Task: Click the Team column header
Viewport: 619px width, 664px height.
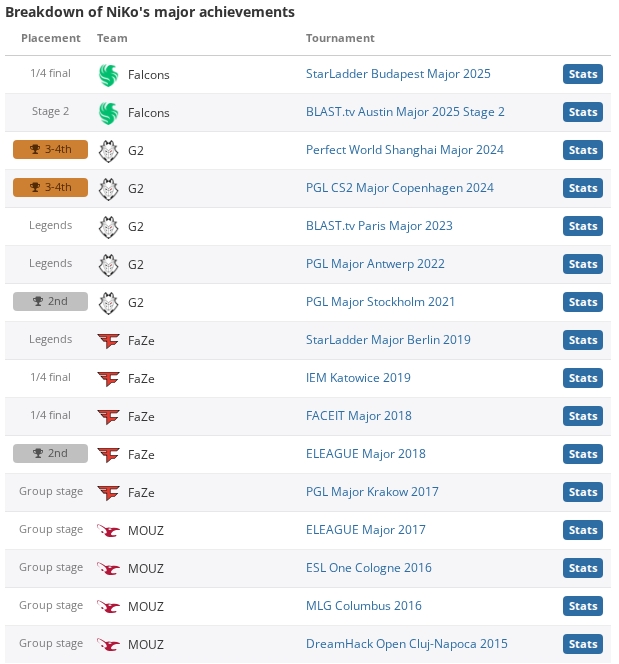Action: (x=112, y=38)
